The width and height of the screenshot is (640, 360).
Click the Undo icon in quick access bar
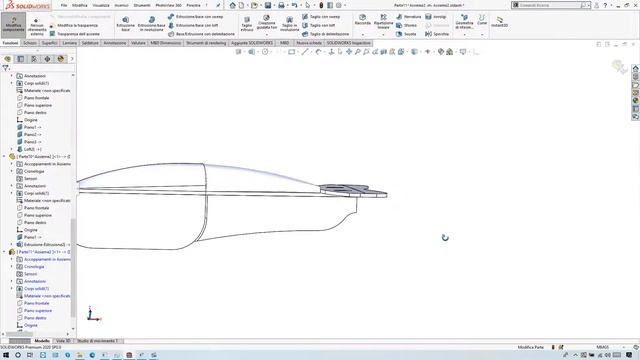coord(294,5)
